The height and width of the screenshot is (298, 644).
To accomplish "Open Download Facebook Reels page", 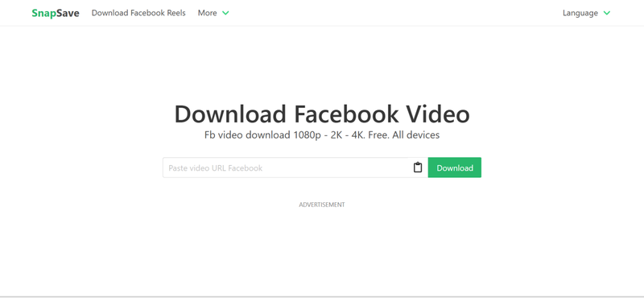I will [138, 13].
